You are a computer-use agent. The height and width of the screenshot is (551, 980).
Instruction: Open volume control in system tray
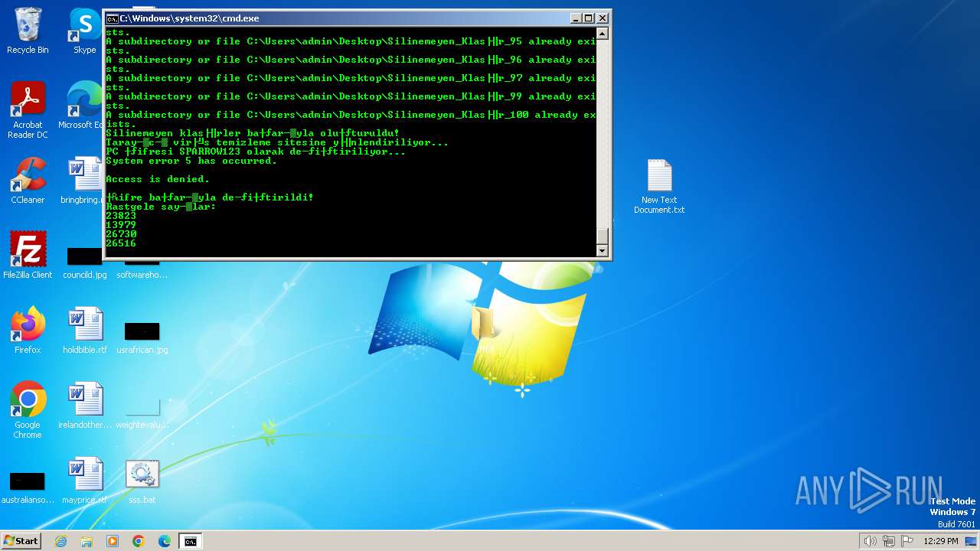pyautogui.click(x=870, y=541)
